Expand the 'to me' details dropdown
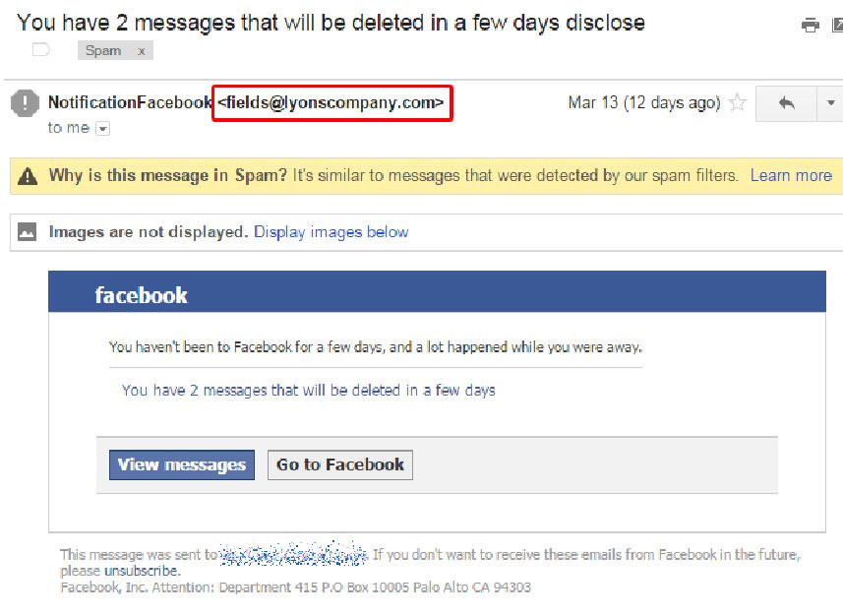The width and height of the screenshot is (843, 616). 102,129
